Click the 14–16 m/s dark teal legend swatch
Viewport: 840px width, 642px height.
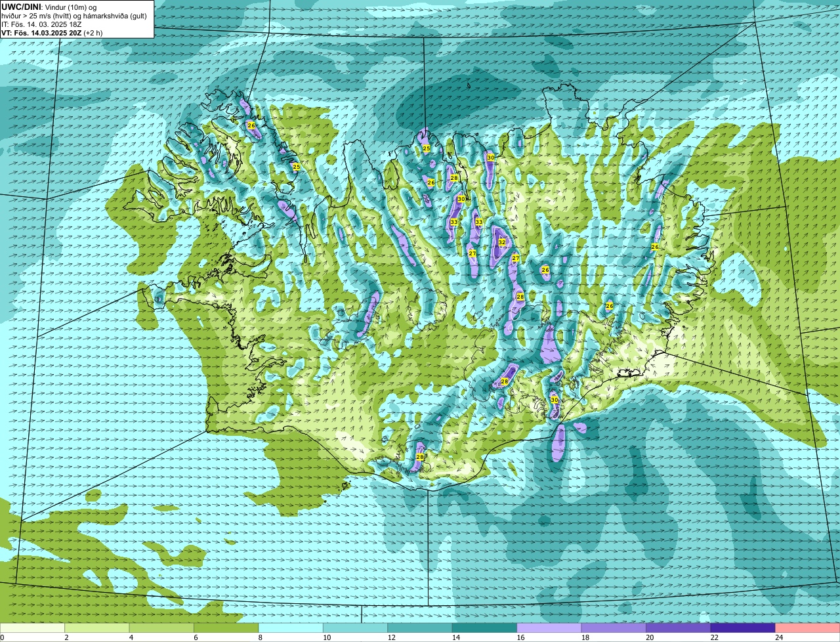click(485, 628)
